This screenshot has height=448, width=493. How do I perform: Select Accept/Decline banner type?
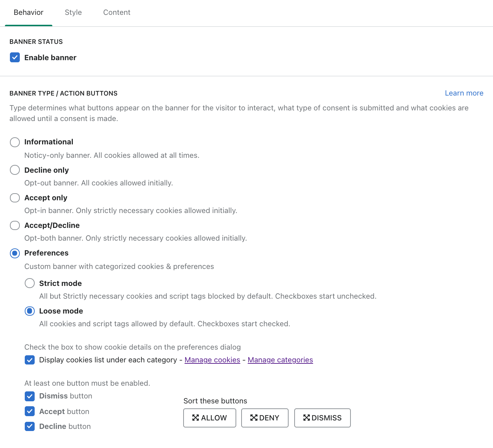click(x=15, y=225)
